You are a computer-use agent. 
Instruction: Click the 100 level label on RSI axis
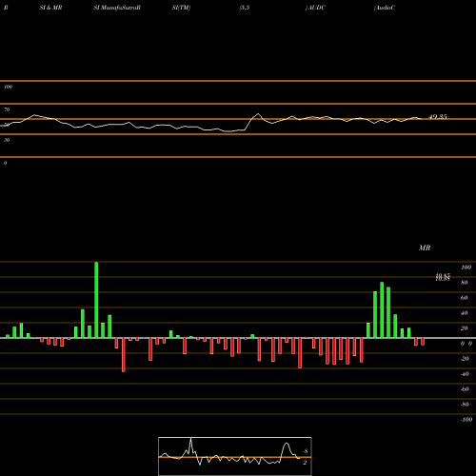tap(9, 87)
